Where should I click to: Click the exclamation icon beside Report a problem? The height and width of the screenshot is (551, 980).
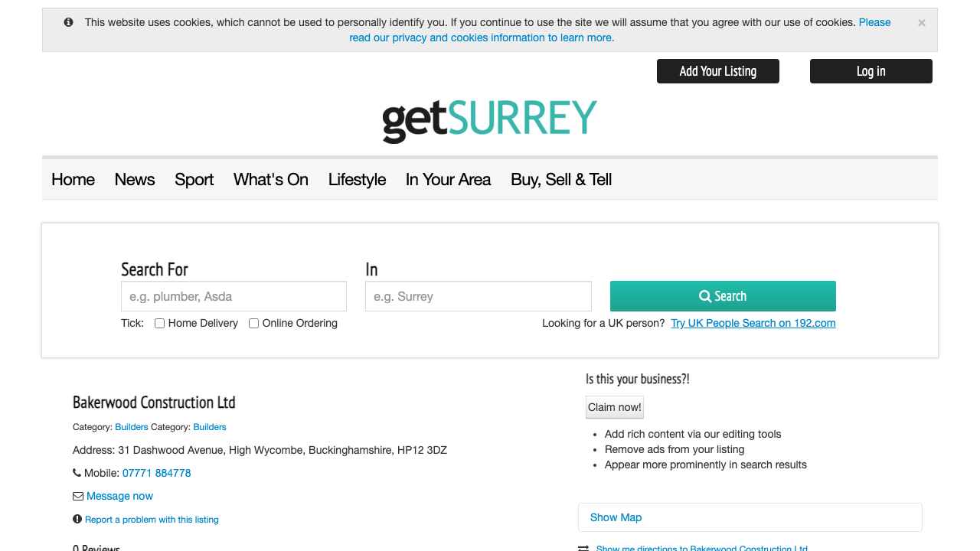pyautogui.click(x=77, y=519)
